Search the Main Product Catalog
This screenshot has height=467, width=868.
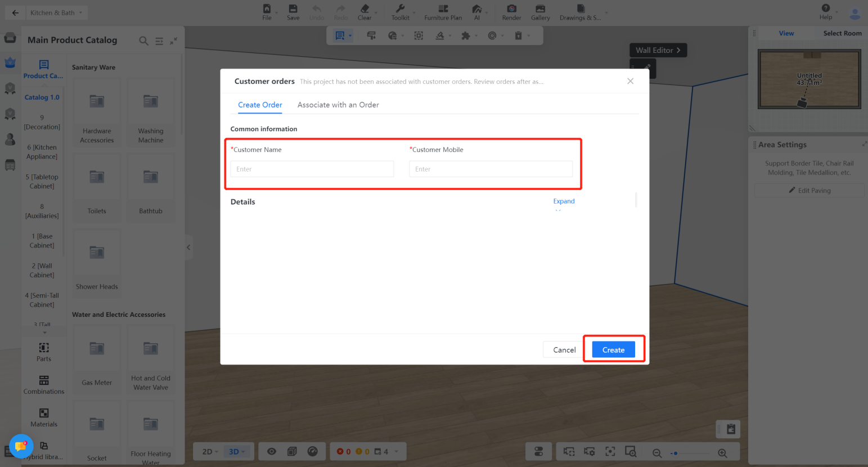coord(143,41)
